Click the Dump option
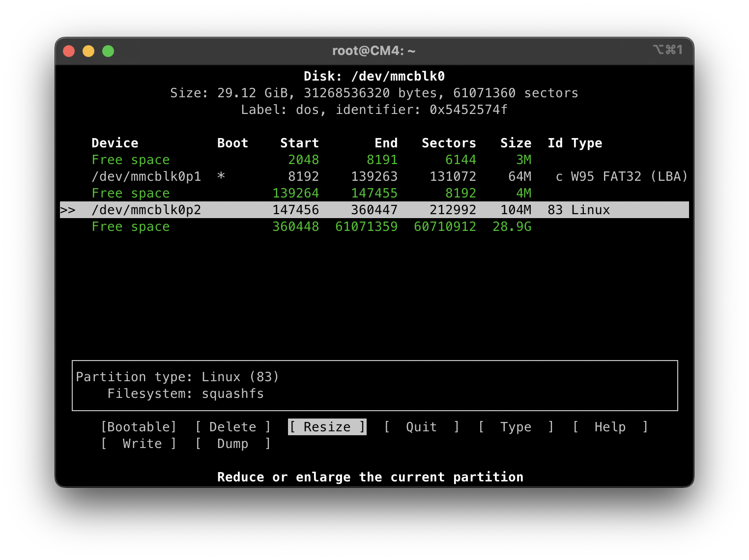The height and width of the screenshot is (560, 749). click(232, 444)
